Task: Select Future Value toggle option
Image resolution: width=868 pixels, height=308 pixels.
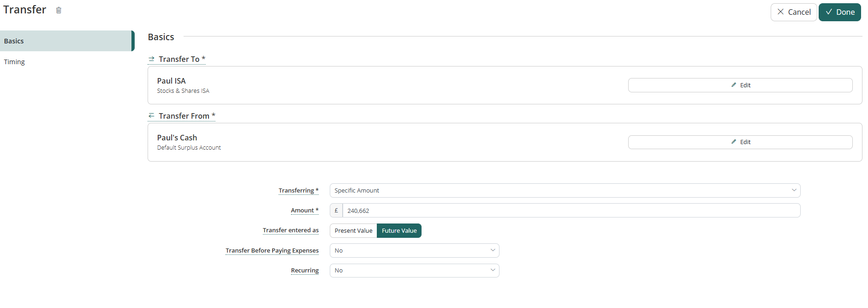Action: tap(399, 231)
